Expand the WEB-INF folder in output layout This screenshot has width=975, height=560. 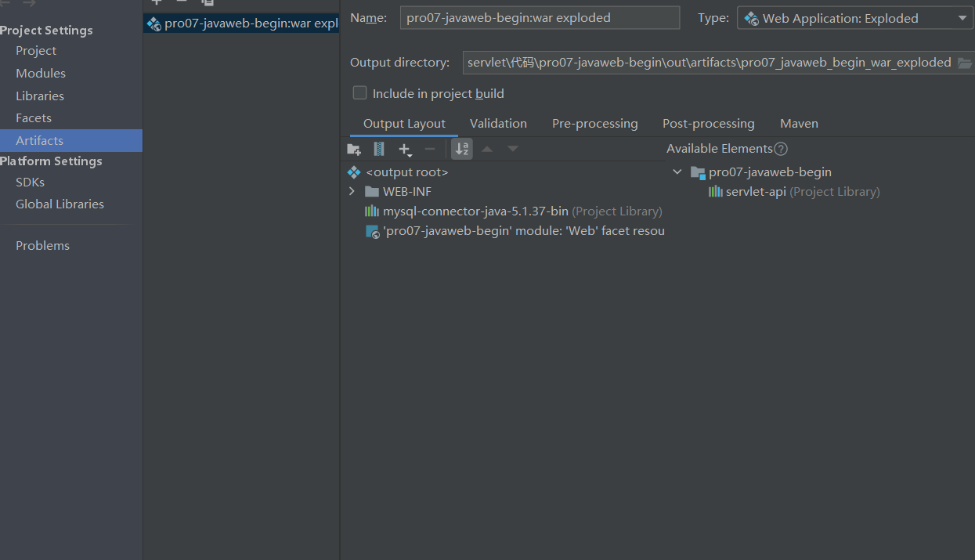[351, 190]
